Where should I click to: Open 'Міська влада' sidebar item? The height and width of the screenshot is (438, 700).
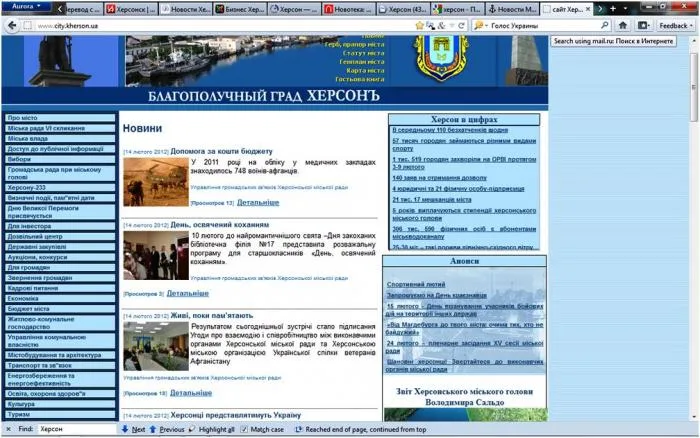tap(60, 138)
